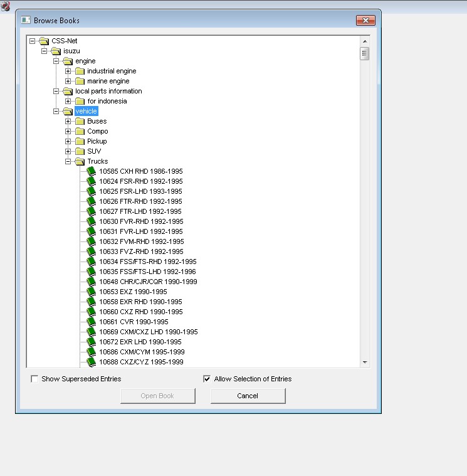Click the book icon for 10630 FVR-RHD 1992-1995
The width and height of the screenshot is (467, 476).
click(x=91, y=221)
